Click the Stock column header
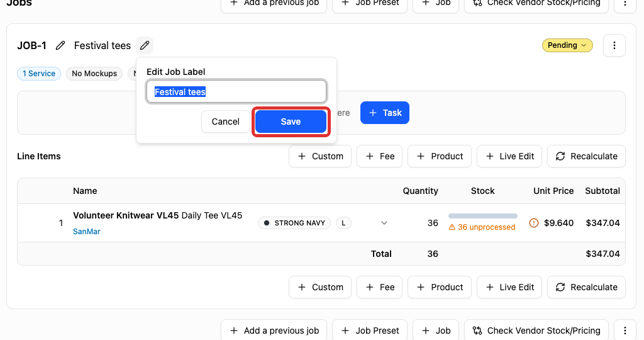This screenshot has width=644, height=340. [482, 191]
